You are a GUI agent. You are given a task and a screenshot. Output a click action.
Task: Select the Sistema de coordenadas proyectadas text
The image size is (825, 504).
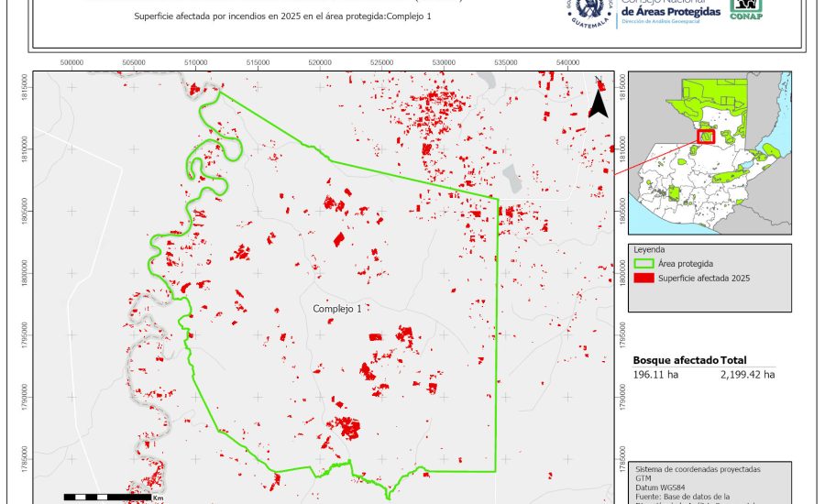coord(697,468)
